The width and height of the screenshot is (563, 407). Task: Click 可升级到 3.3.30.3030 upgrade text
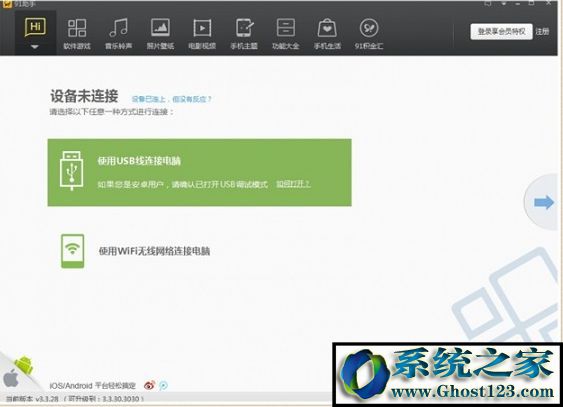[x=103, y=399]
